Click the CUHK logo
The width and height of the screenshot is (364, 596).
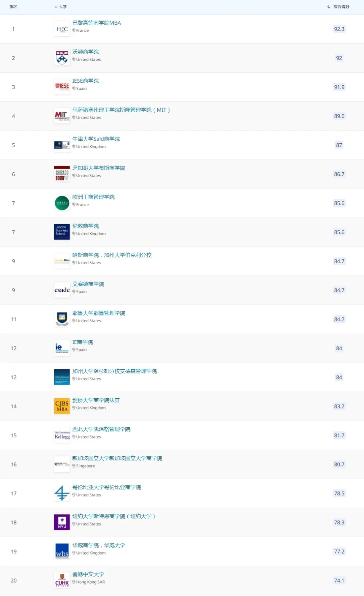[62, 580]
